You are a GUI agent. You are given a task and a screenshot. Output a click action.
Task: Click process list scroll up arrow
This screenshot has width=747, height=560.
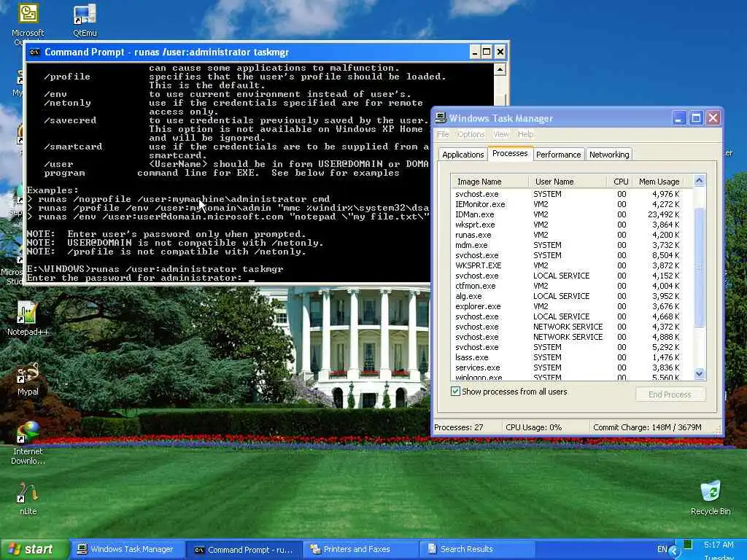[699, 181]
